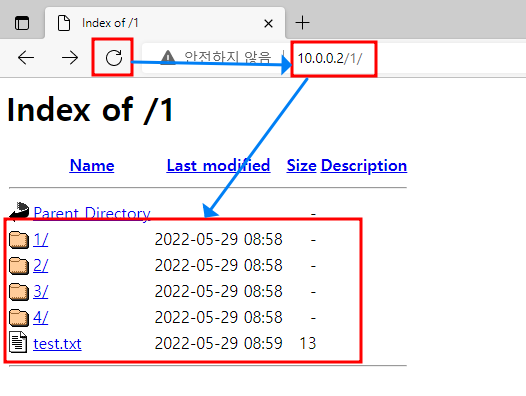Click the folder icon beside 2/

tap(19, 265)
